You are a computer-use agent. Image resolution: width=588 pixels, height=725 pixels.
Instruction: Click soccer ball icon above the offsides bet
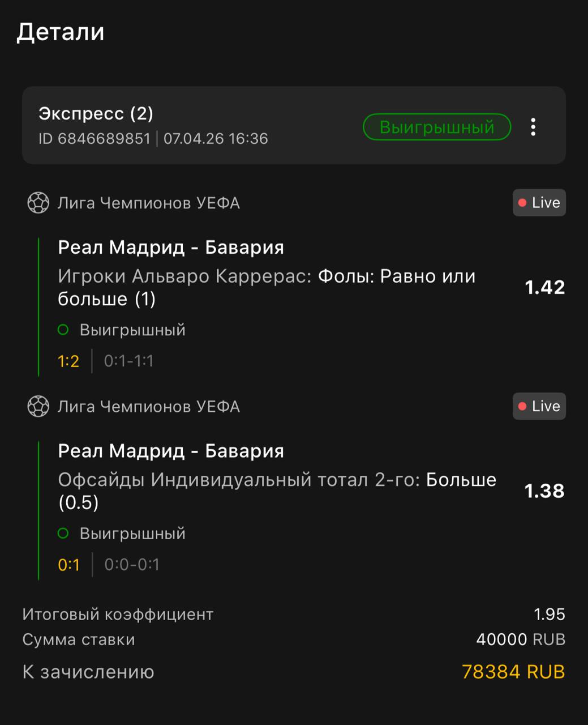[38, 407]
